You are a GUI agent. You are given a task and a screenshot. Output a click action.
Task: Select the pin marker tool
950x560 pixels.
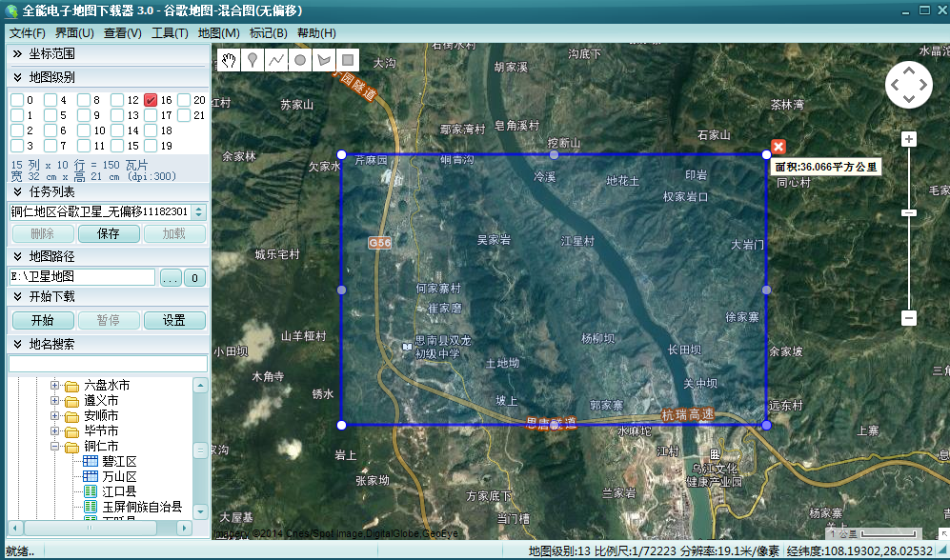pyautogui.click(x=253, y=60)
